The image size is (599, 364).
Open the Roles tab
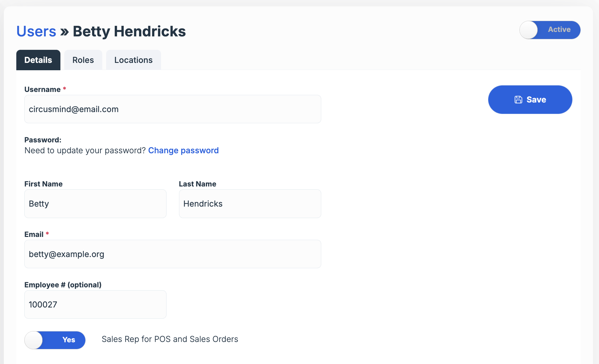point(83,60)
